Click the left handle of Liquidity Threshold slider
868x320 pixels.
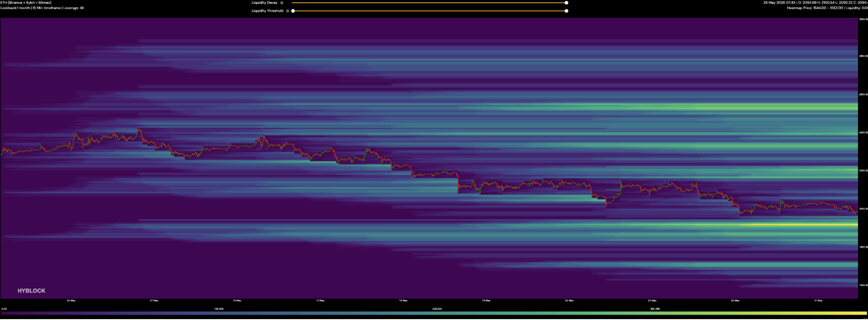tap(293, 11)
